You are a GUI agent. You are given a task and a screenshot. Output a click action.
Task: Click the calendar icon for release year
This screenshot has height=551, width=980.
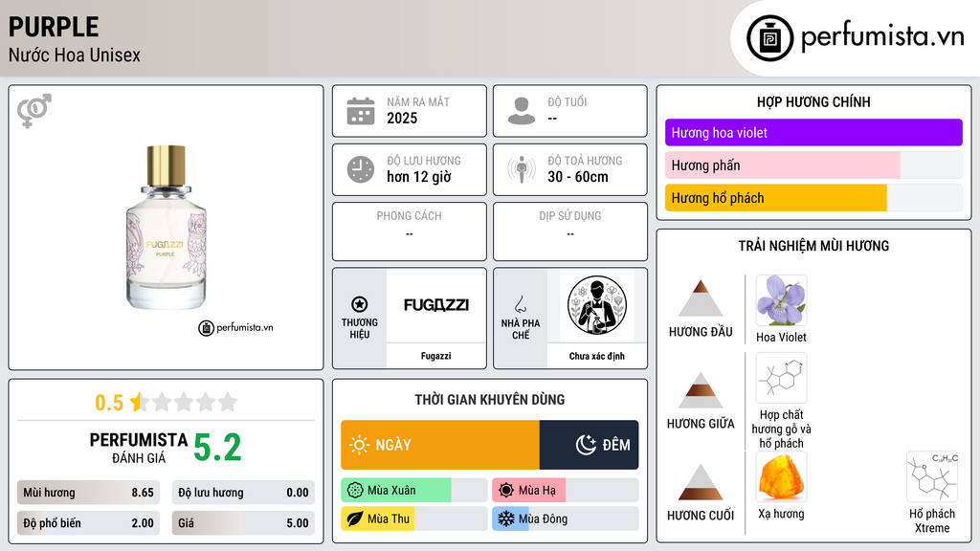(x=361, y=111)
